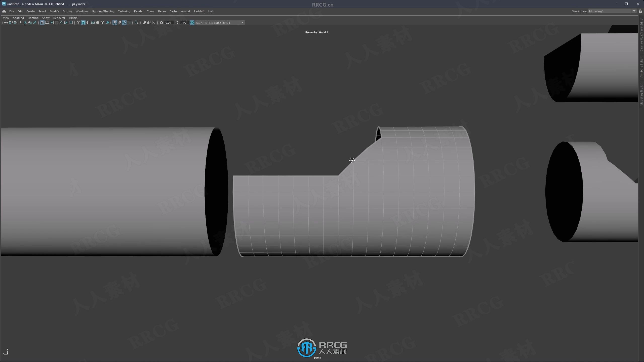
Task: Open the Select menu
Action: (42, 11)
